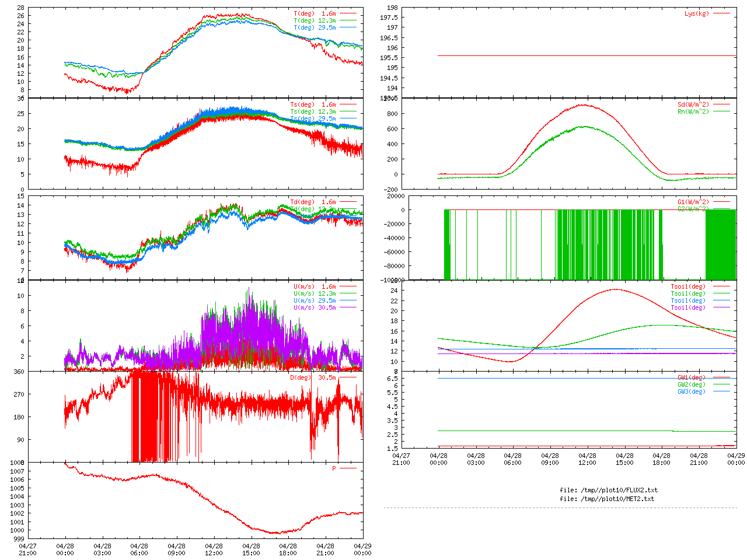The height and width of the screenshot is (560, 747).
Task: Click the GW2(deg) legend label
Action: pyautogui.click(x=691, y=384)
